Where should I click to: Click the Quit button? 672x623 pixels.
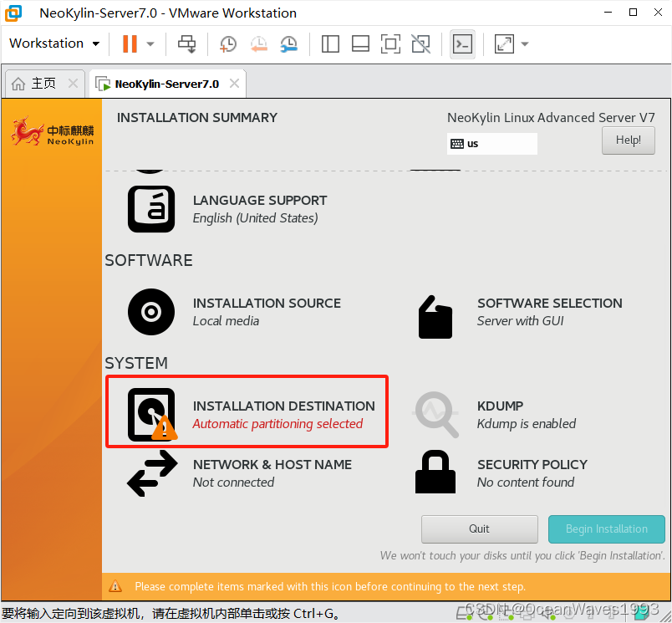[x=479, y=529]
